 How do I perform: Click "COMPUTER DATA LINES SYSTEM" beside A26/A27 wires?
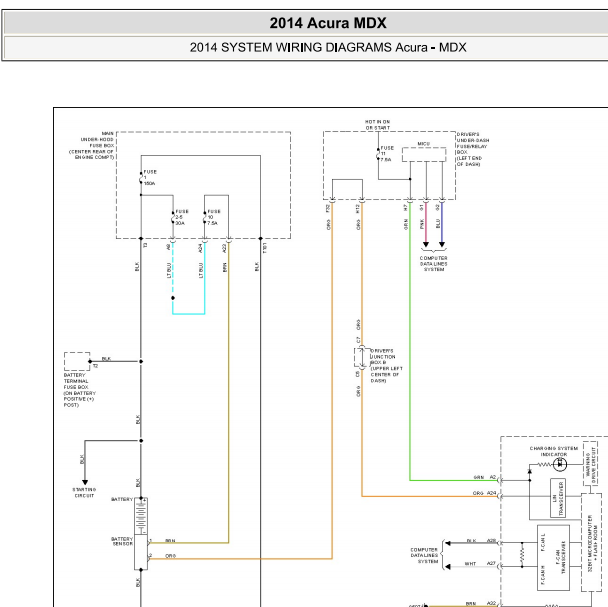[x=424, y=555]
